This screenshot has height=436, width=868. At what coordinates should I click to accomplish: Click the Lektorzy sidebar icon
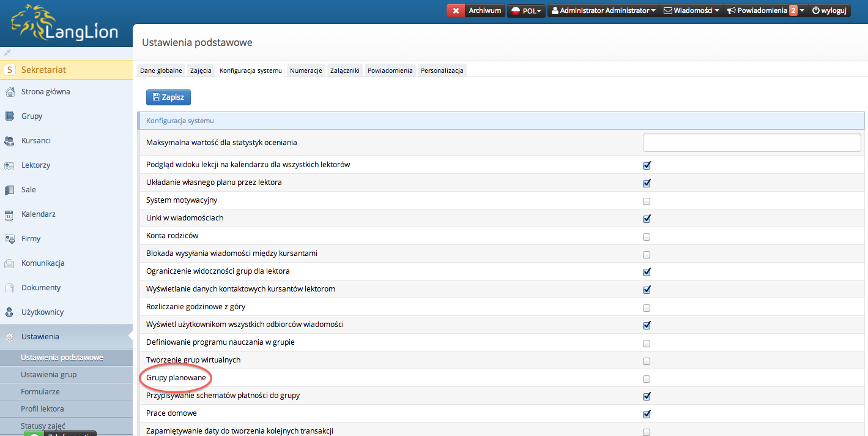9,165
